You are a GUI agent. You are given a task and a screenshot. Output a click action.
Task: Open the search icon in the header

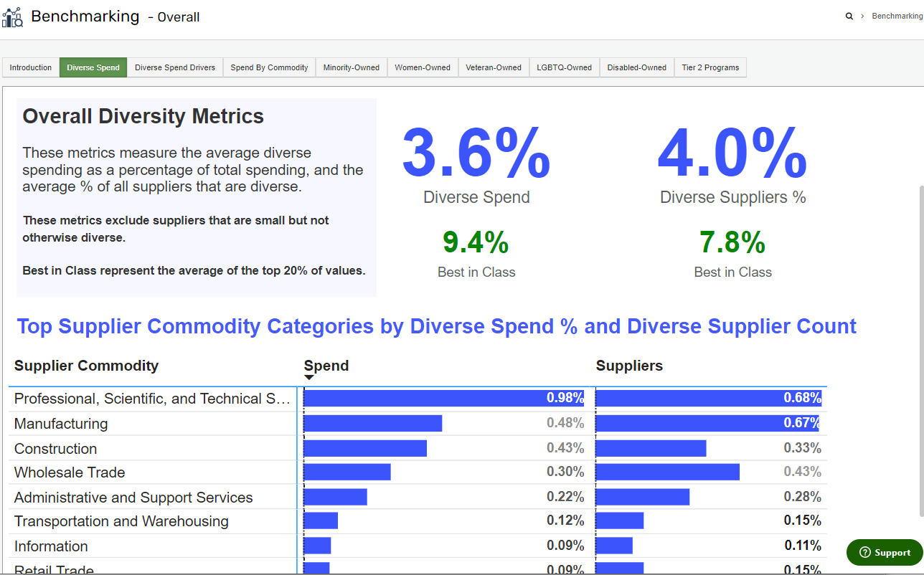[x=849, y=15]
